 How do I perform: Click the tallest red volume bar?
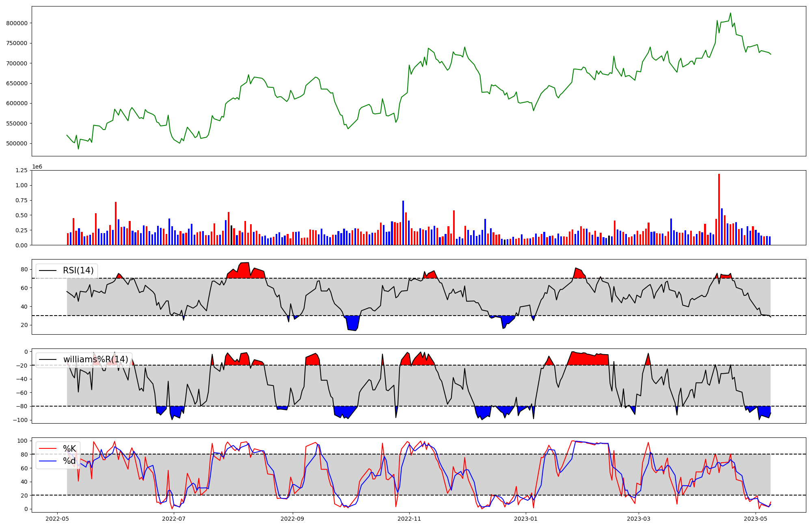click(x=719, y=209)
